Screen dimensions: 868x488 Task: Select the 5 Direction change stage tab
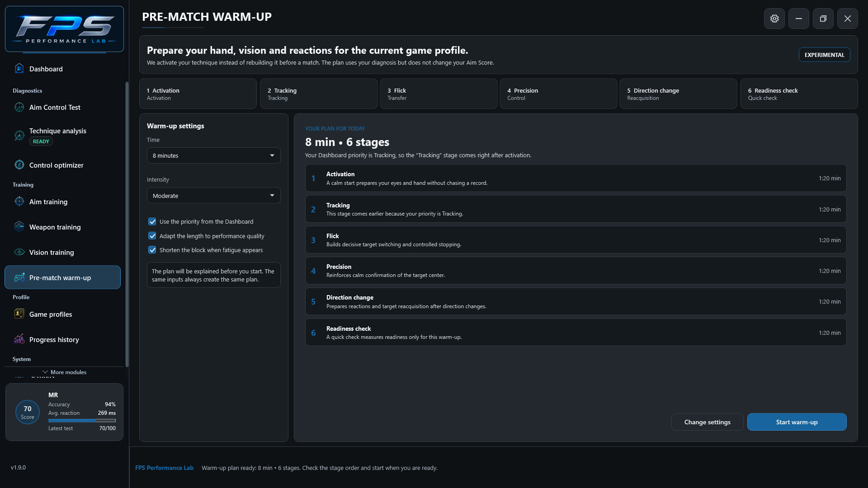pos(678,94)
